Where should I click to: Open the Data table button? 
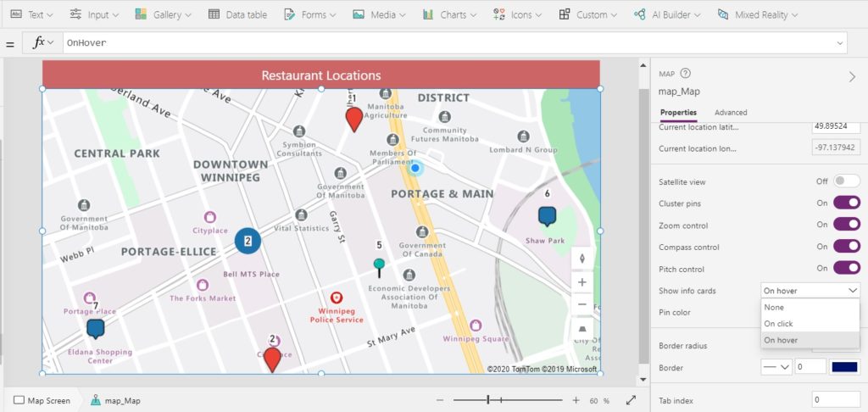pos(237,15)
